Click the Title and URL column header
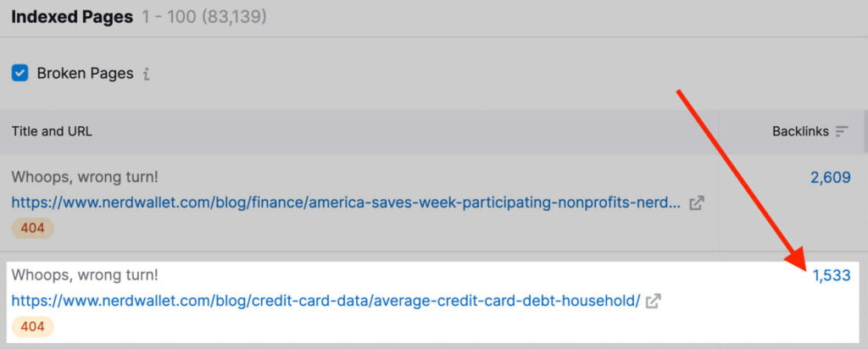 (52, 131)
